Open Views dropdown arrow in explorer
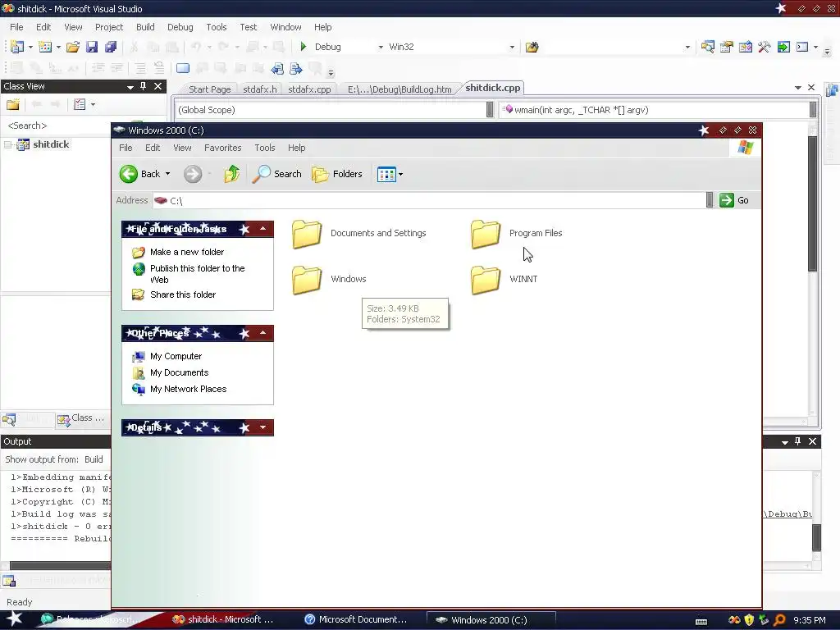The width and height of the screenshot is (840, 630). pyautogui.click(x=400, y=174)
